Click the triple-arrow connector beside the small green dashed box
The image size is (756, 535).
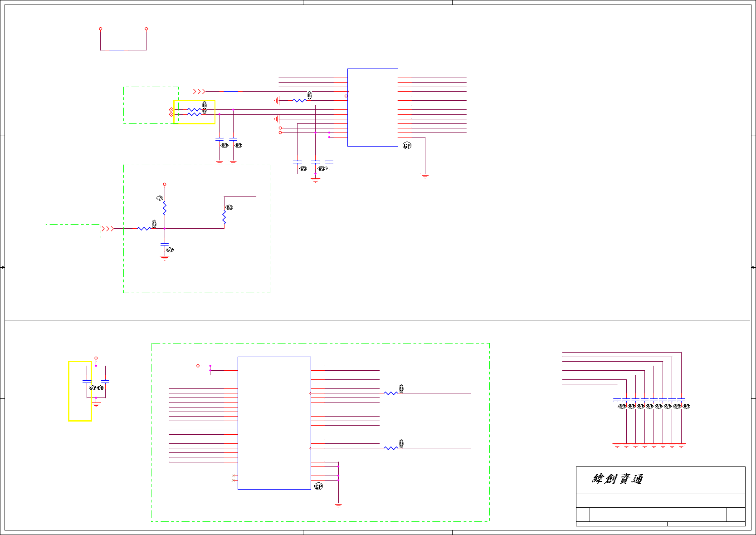click(x=107, y=229)
